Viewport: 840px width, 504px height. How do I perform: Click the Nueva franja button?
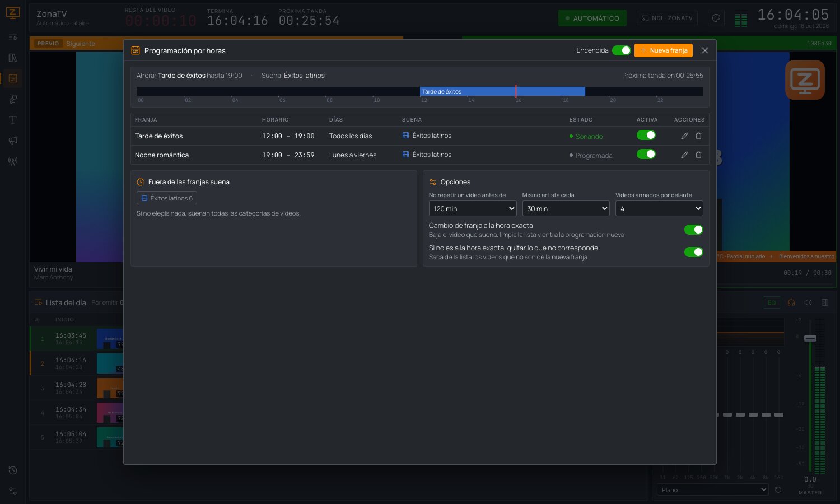[x=664, y=50]
